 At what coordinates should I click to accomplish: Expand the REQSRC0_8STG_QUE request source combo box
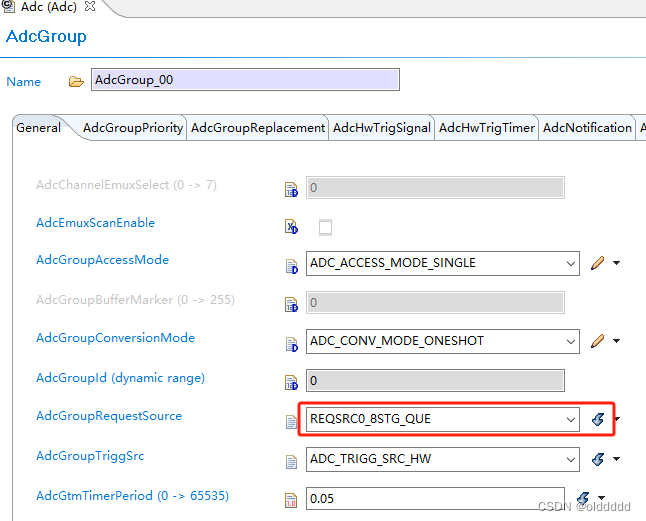442,419
